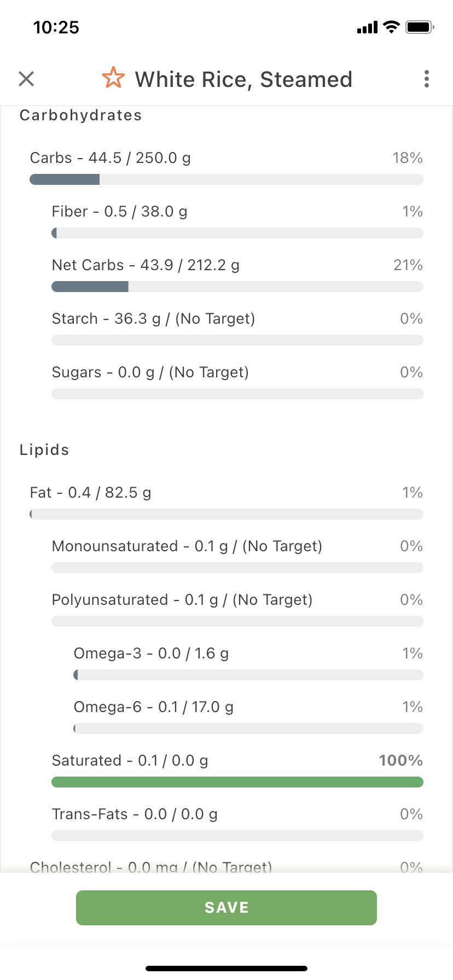
Task: Tap the Net Carbs progress bar
Action: 237,287
